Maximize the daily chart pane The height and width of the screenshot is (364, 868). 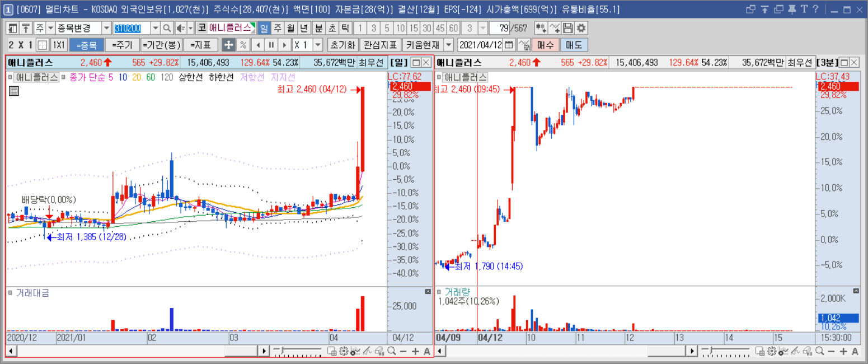coord(416,62)
